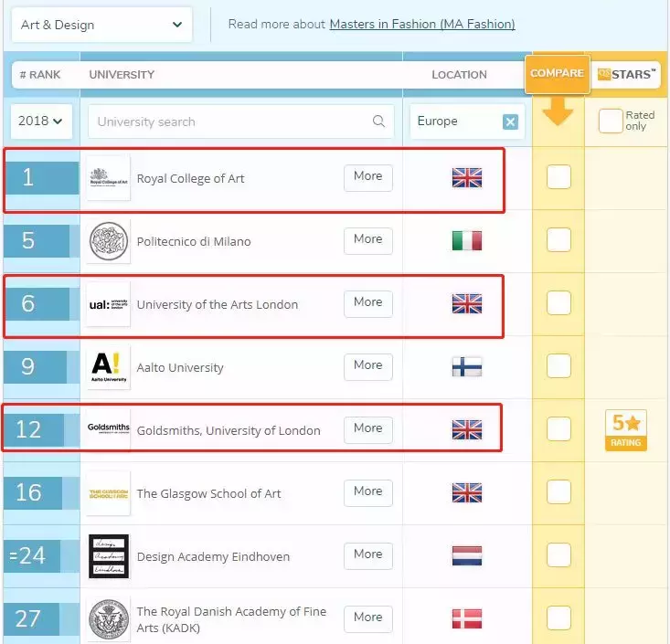Click the Denmark flag for KADK
This screenshot has width=670, height=644.
click(x=467, y=618)
